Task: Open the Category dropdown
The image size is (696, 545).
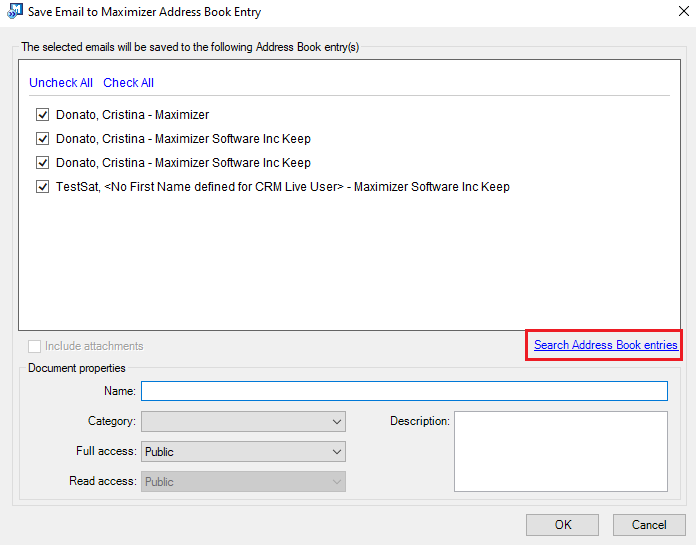Action: coord(243,422)
